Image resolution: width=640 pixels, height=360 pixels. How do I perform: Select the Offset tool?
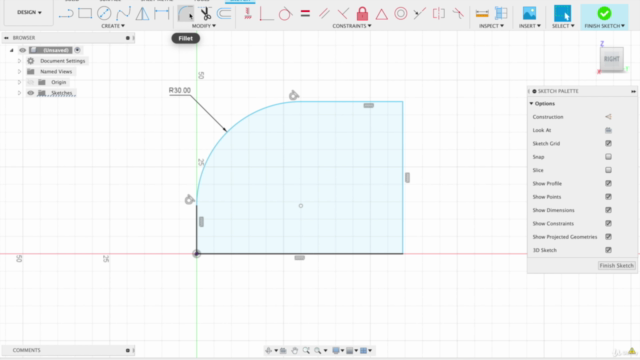[224, 13]
